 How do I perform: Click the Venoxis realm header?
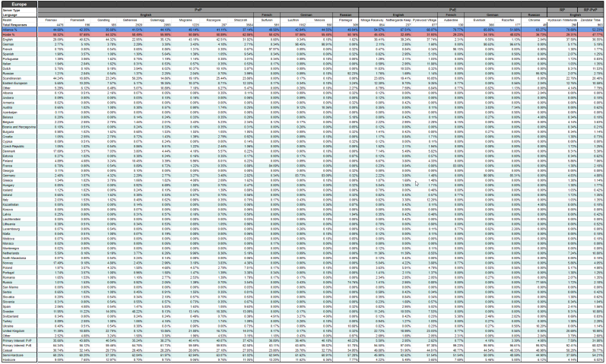(319, 20)
